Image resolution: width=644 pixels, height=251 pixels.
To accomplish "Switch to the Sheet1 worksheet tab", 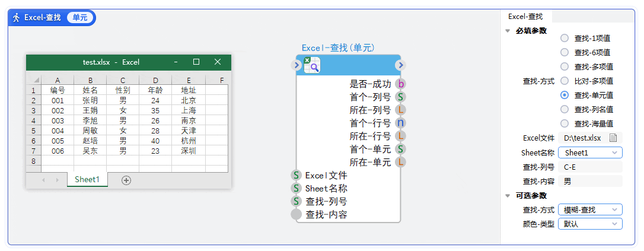I will click(x=87, y=180).
